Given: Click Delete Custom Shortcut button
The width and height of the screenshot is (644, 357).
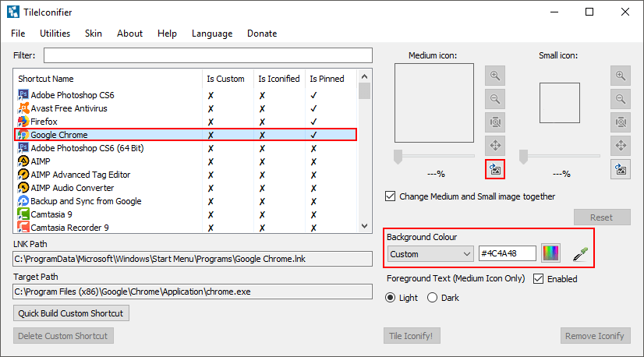Looking at the screenshot, I should (x=63, y=336).
